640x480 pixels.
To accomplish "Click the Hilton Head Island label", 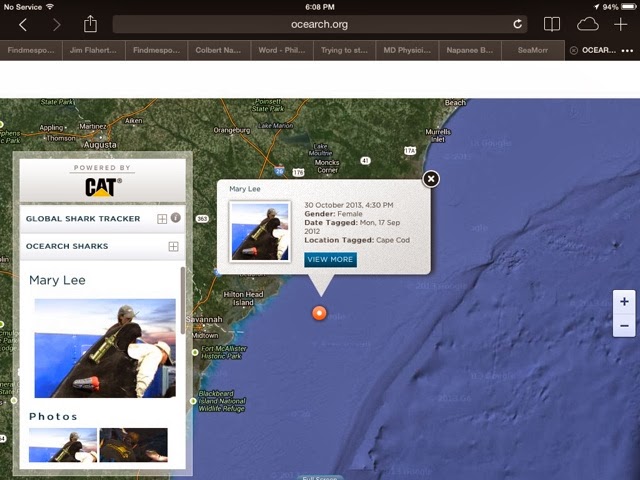I will coord(243,298).
